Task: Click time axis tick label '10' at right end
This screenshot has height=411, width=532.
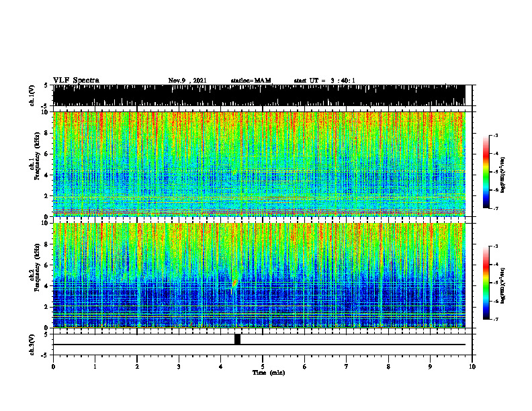Action: pos(472,367)
